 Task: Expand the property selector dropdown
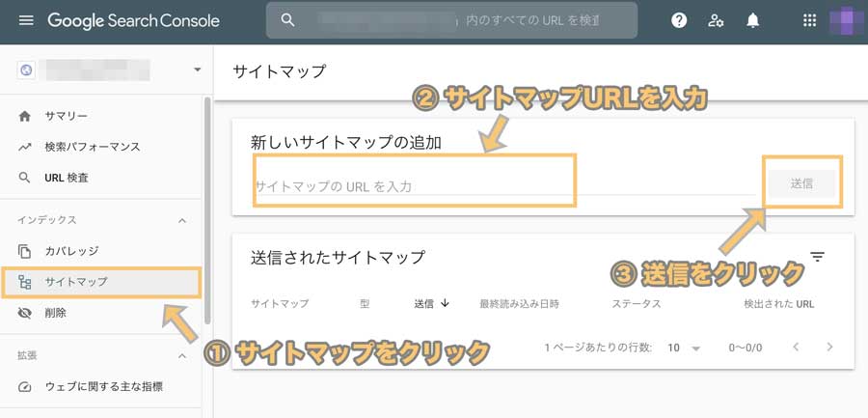[x=197, y=70]
